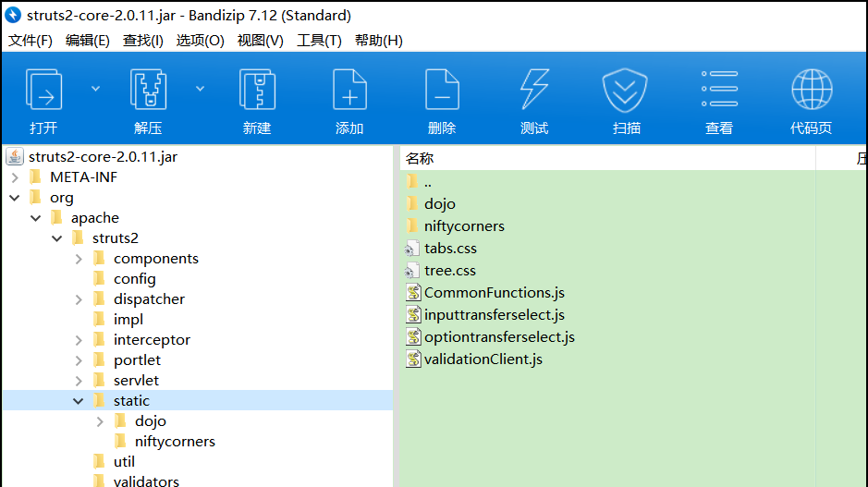Select the config folder in the tree

135,279
